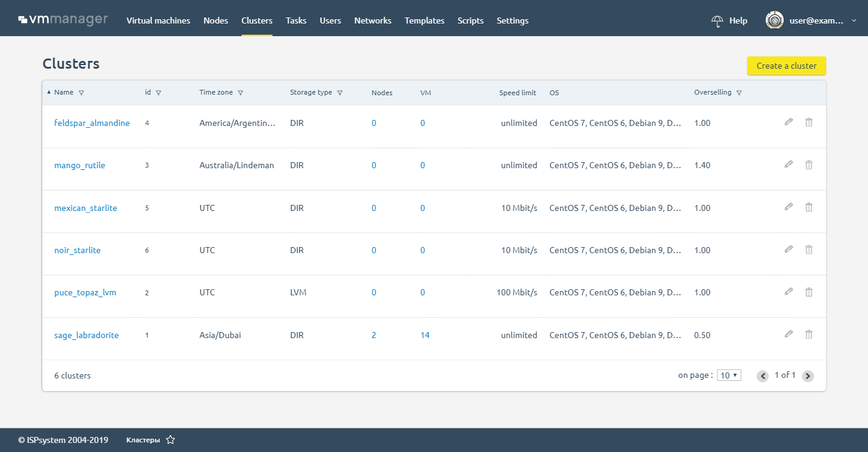Screen dimensions: 868x452
Task: Click the 'Кластеры' footer label
Action: [143, 440]
